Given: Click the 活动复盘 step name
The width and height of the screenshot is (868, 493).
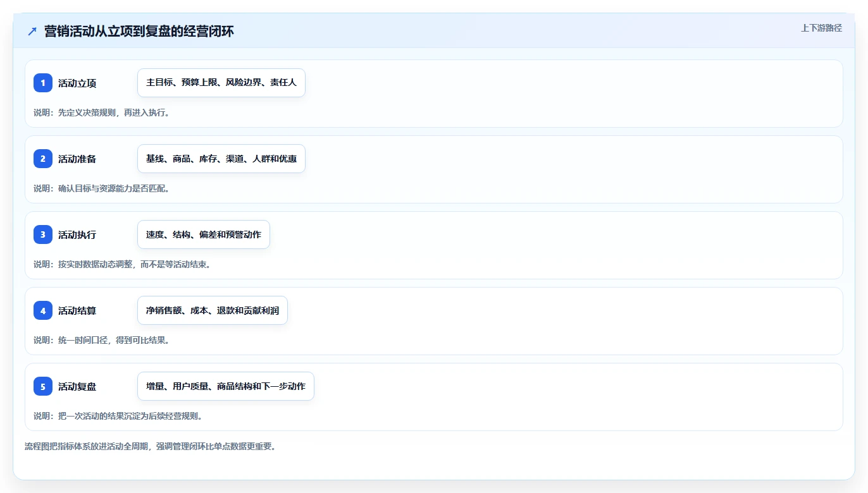Looking at the screenshot, I should coord(77,386).
